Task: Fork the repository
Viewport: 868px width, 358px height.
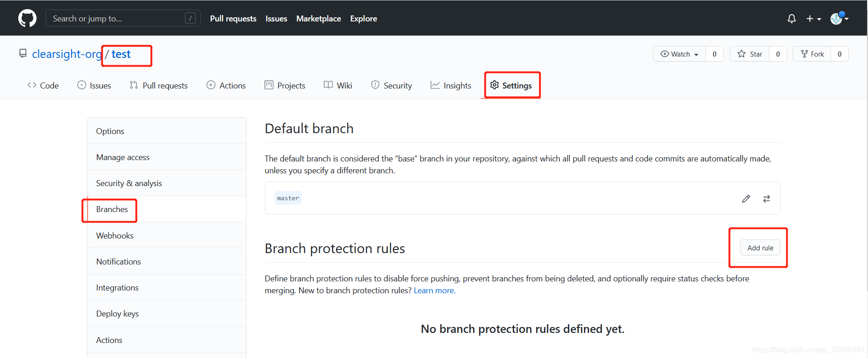Action: (x=812, y=54)
